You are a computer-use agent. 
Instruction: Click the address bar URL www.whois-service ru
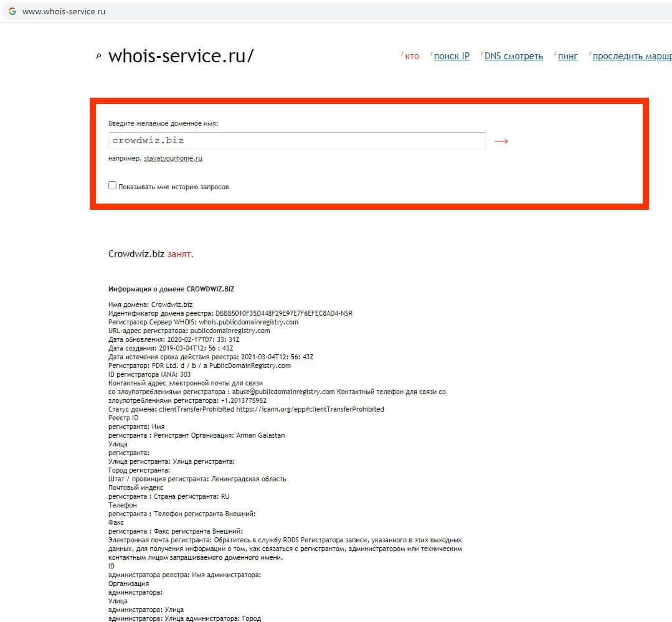(64, 12)
